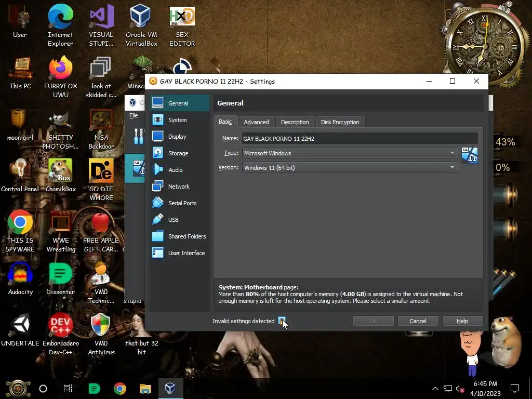Show hidden system tray icons
This screenshot has width=532, height=399.
(x=435, y=389)
